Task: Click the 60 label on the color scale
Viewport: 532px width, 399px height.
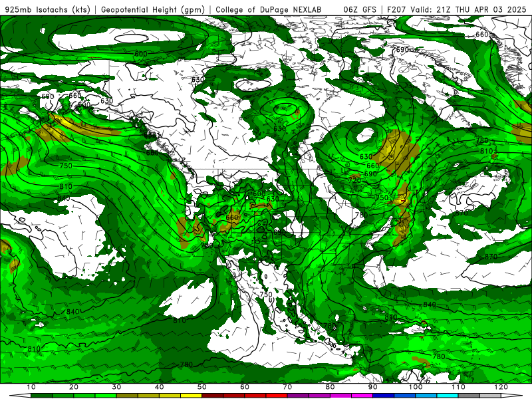Action: (245, 387)
